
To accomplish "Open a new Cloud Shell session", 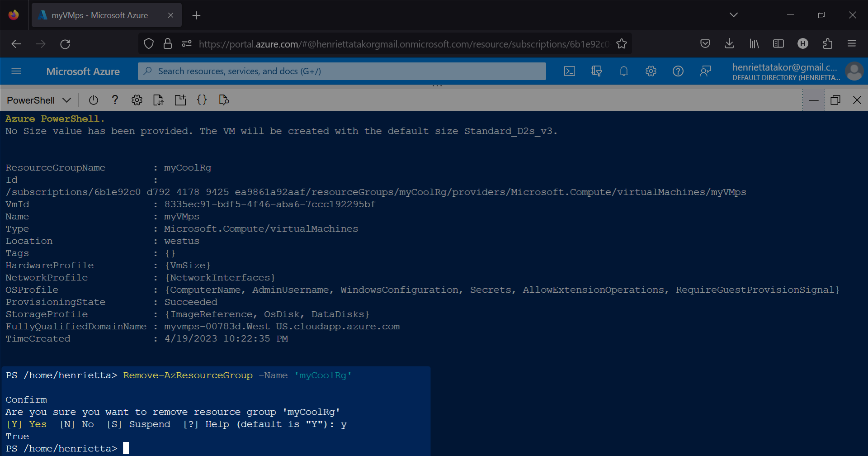I will click(180, 100).
